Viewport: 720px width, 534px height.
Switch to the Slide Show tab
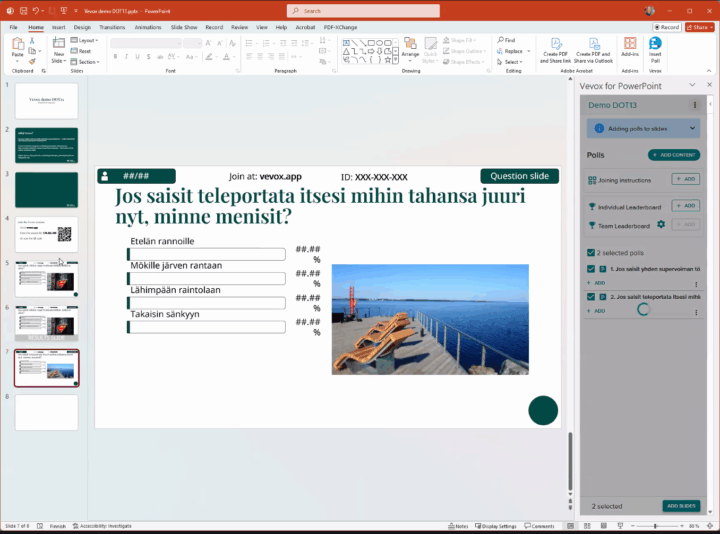click(184, 27)
